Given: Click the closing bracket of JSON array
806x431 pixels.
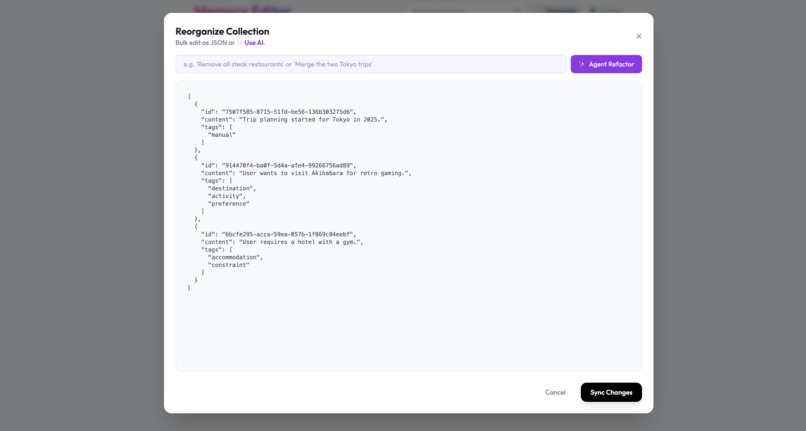Looking at the screenshot, I should [x=189, y=288].
